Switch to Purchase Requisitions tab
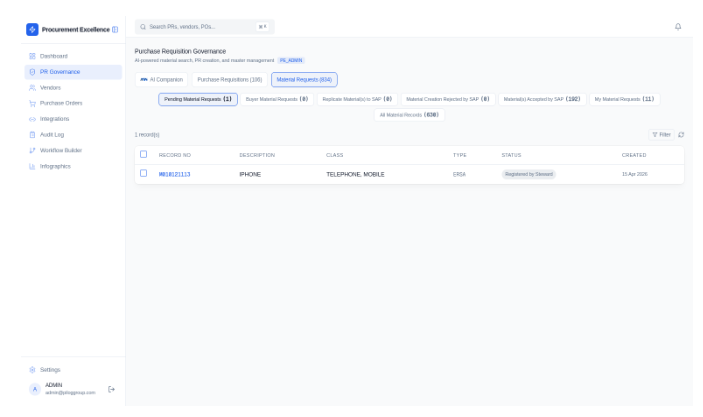The image size is (703, 417). pyautogui.click(x=230, y=79)
